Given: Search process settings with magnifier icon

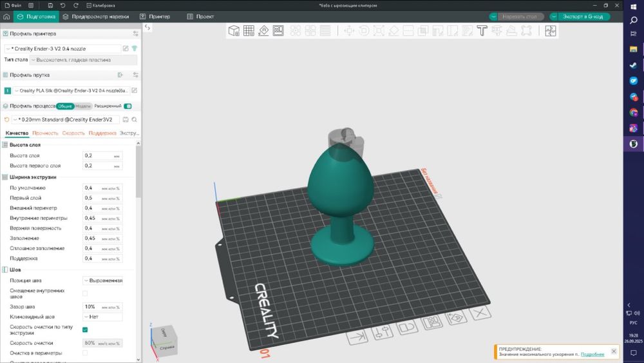Looking at the screenshot, I should [135, 120].
